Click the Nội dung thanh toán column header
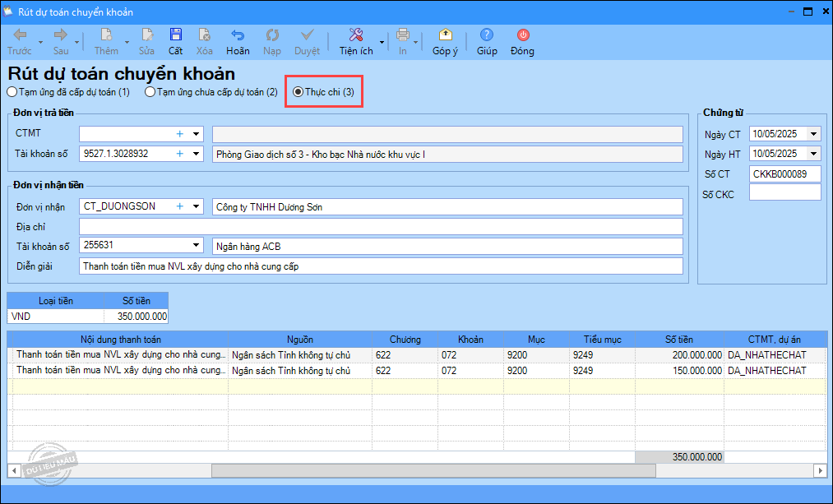833x504 pixels. [x=121, y=340]
